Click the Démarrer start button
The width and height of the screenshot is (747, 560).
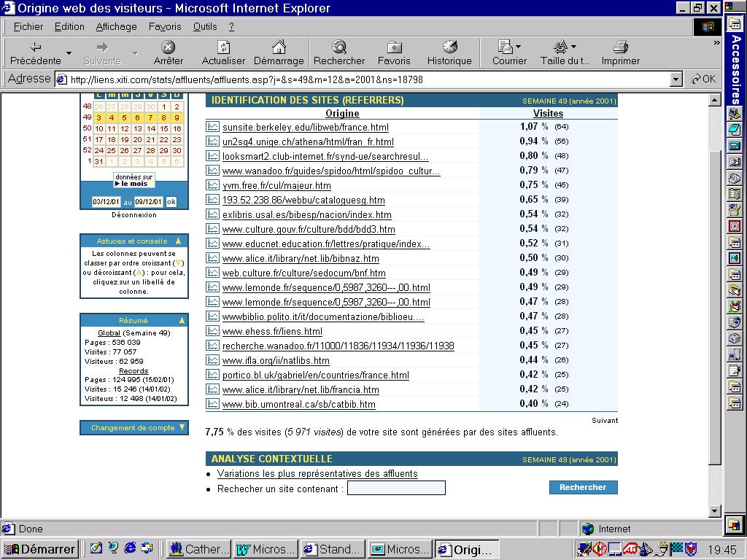click(40, 549)
